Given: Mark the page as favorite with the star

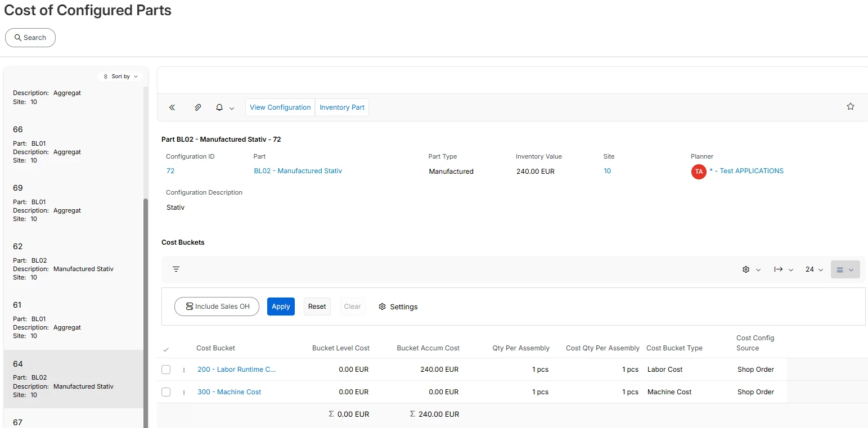Looking at the screenshot, I should tap(851, 106).
